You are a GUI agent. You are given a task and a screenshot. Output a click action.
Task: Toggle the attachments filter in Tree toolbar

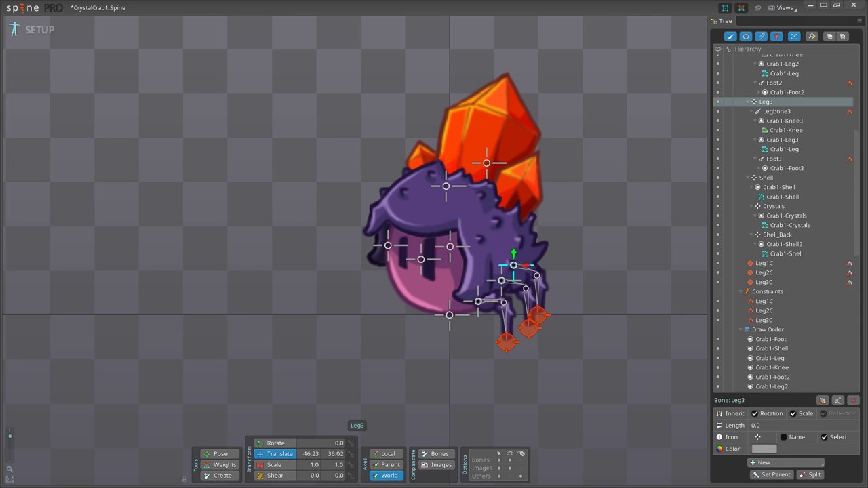pos(762,37)
